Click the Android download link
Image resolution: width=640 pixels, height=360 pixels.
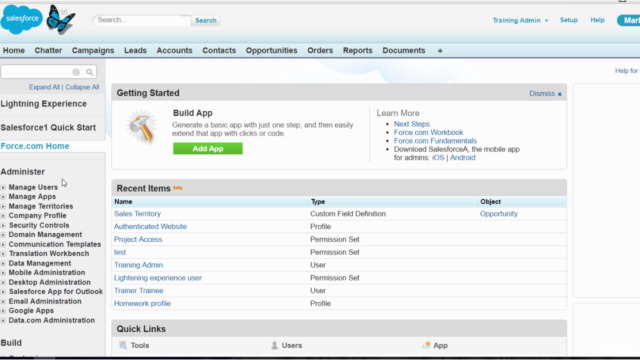[462, 158]
